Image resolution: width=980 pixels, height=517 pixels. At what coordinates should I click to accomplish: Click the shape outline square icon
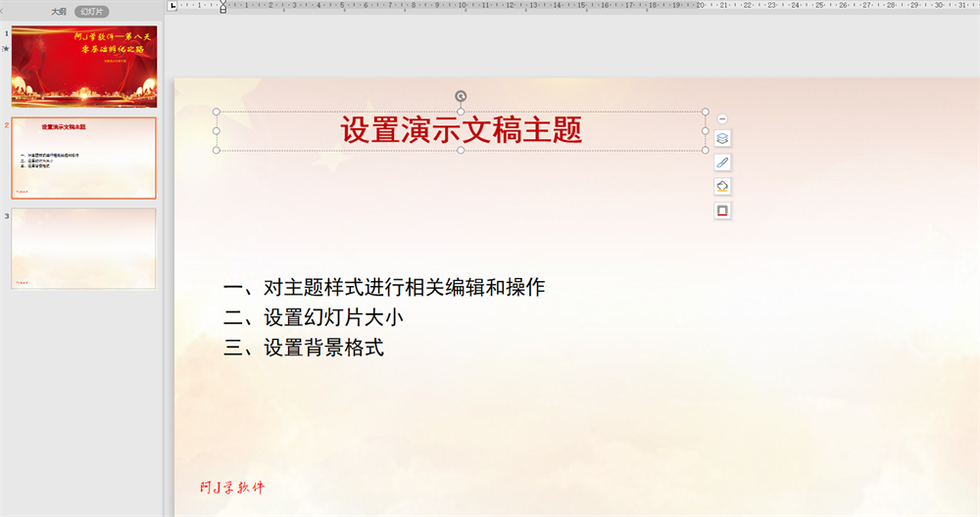point(722,211)
